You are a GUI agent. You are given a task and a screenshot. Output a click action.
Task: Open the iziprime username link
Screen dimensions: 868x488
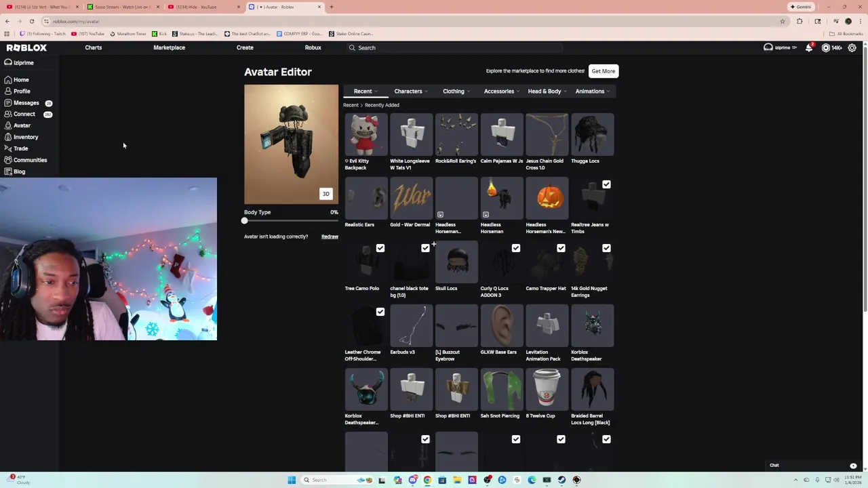[x=24, y=62]
